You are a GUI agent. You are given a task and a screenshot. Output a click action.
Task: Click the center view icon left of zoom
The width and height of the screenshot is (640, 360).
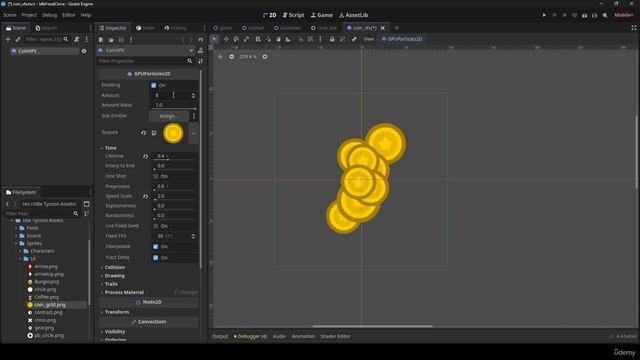coord(220,57)
